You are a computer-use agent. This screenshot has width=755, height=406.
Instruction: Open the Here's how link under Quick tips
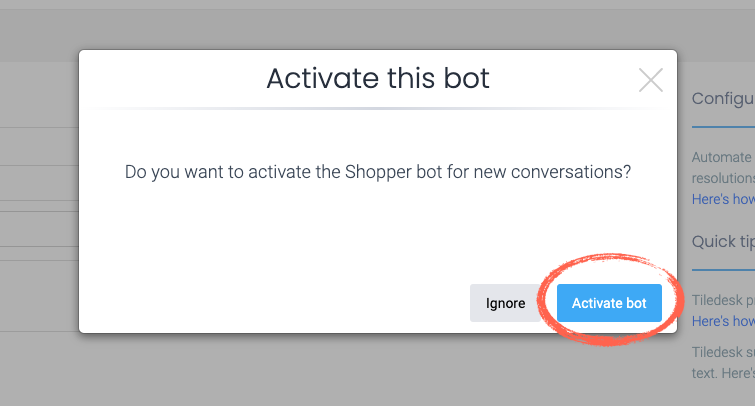click(723, 321)
